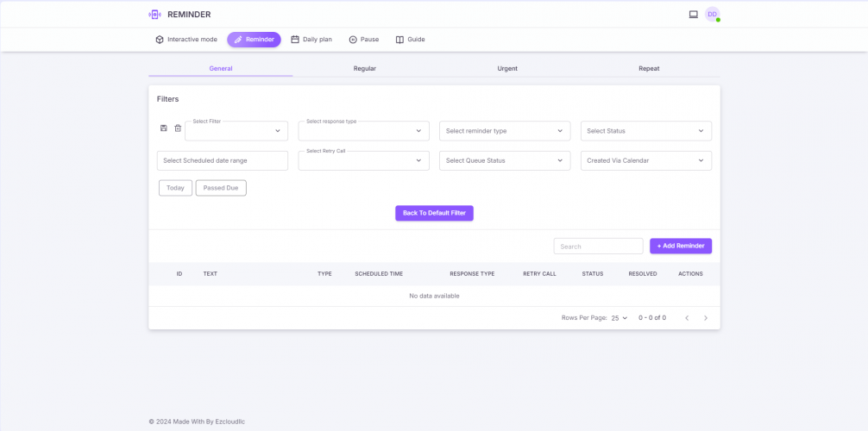Open the Guide page
The image size is (868, 431).
[x=410, y=40]
